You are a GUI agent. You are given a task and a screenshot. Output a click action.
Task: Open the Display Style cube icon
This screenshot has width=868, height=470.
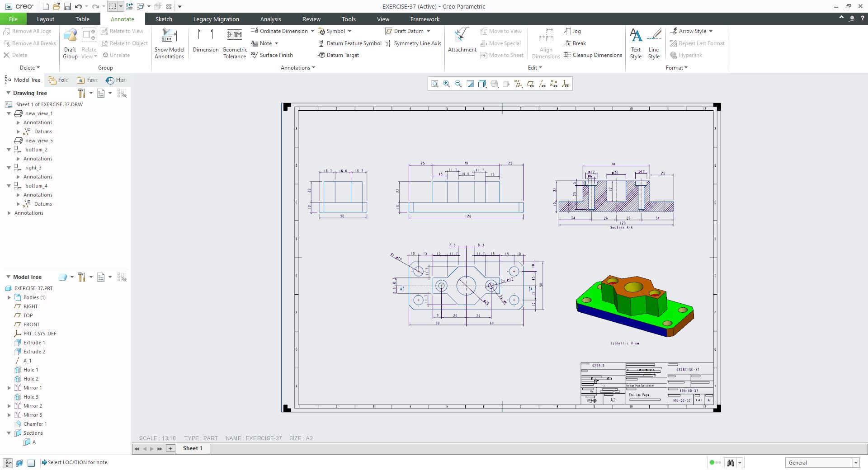pyautogui.click(x=482, y=84)
